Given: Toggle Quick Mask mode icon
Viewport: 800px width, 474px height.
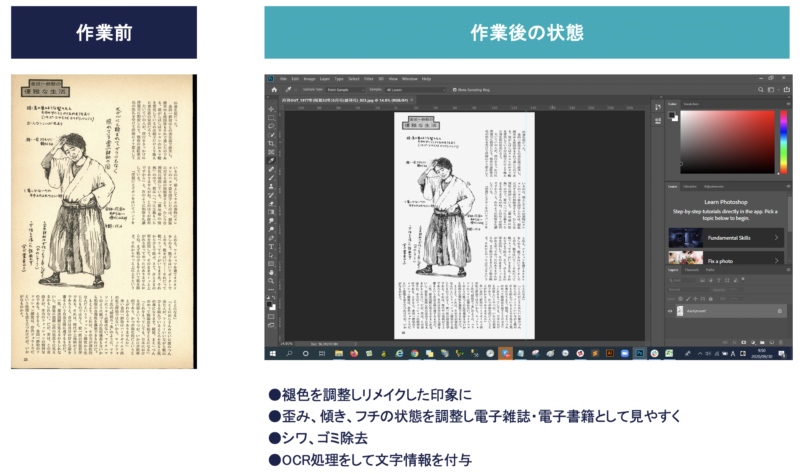Looking at the screenshot, I should (271, 317).
